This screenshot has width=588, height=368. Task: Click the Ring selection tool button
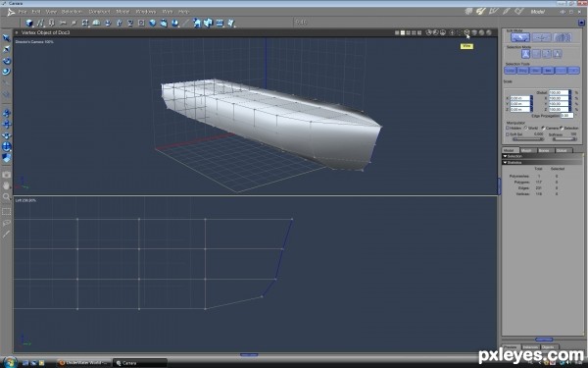(x=522, y=71)
